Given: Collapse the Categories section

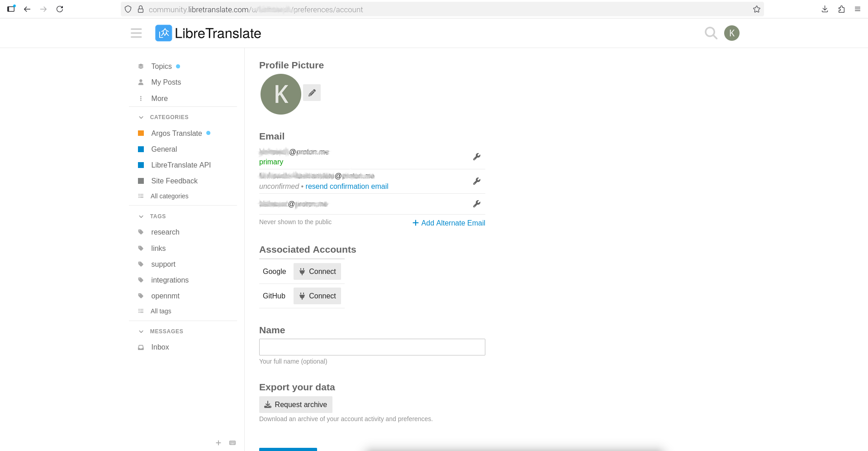Looking at the screenshot, I should pyautogui.click(x=141, y=117).
